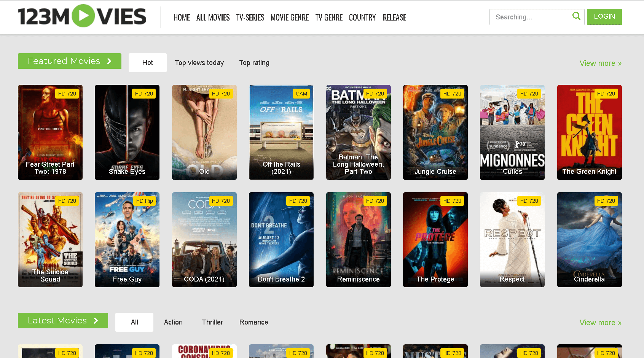Open the Jungle Cruise movie poster
Viewport: 644px width, 358px height.
click(x=435, y=132)
